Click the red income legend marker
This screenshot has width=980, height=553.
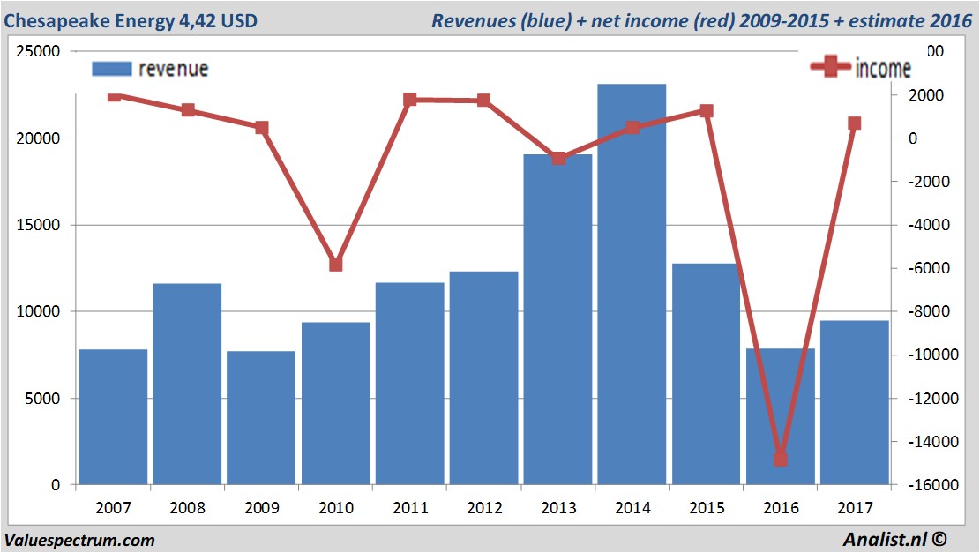(831, 68)
